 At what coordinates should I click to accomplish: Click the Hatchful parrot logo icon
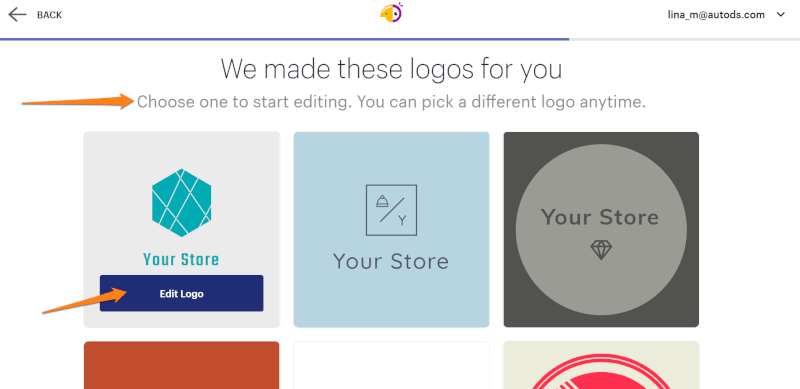click(x=391, y=12)
